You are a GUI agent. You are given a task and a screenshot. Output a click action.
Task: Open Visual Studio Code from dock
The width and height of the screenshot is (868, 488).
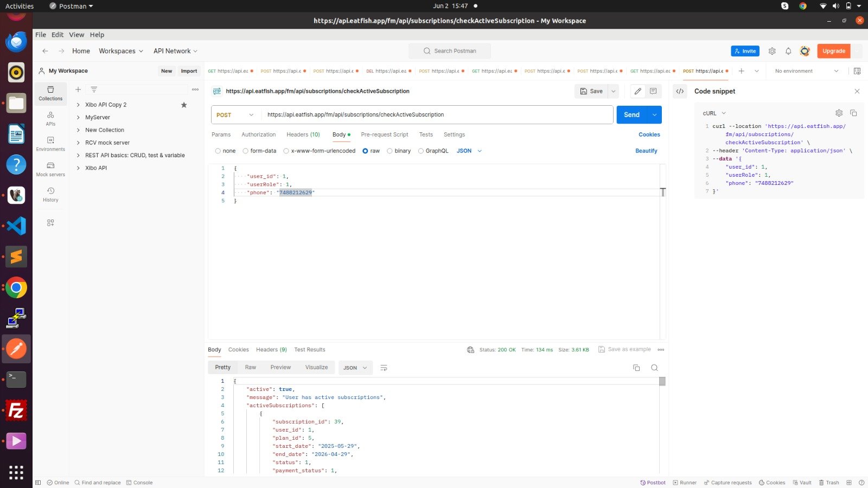(16, 226)
